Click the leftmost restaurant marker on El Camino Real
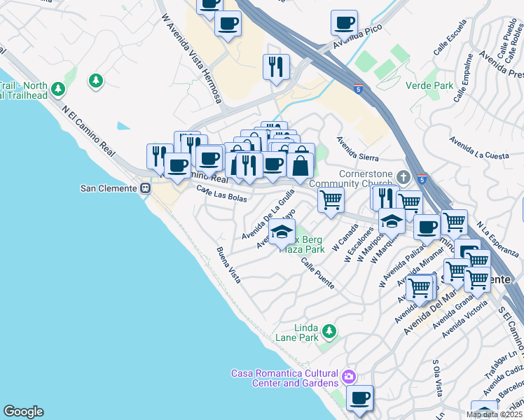524x420 pixels. coord(159,156)
